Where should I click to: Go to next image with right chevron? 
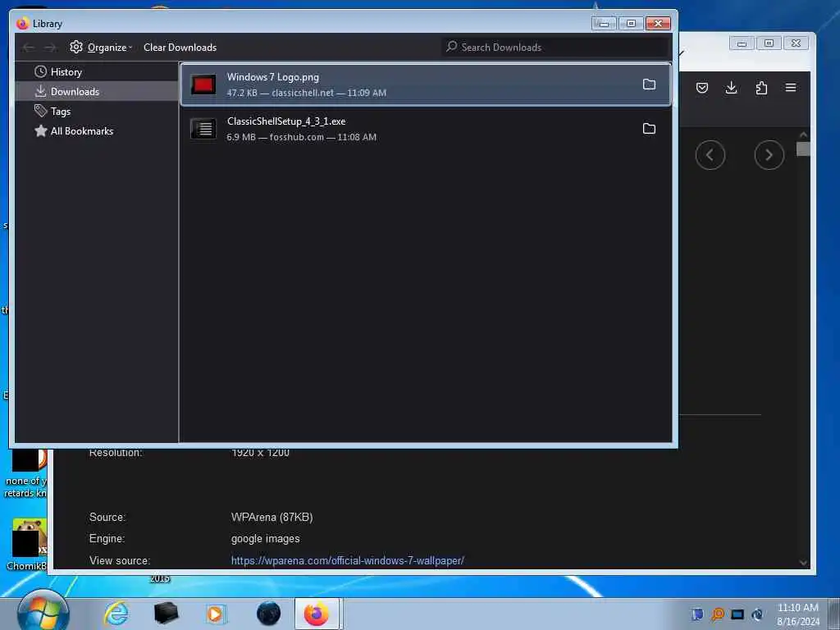pyautogui.click(x=769, y=155)
